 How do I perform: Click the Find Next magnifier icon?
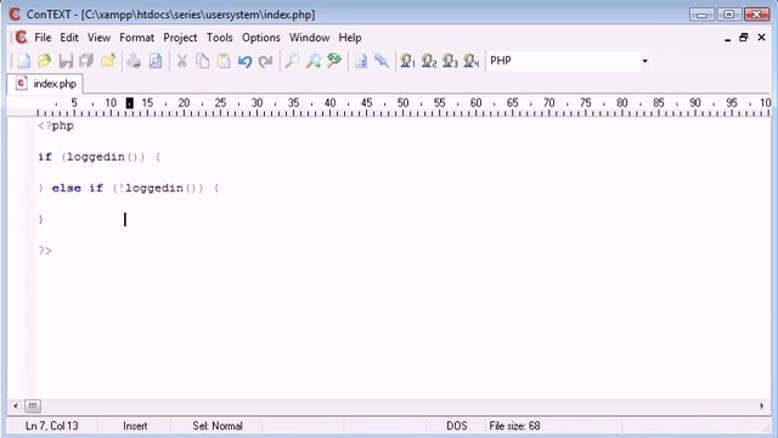[x=313, y=61]
